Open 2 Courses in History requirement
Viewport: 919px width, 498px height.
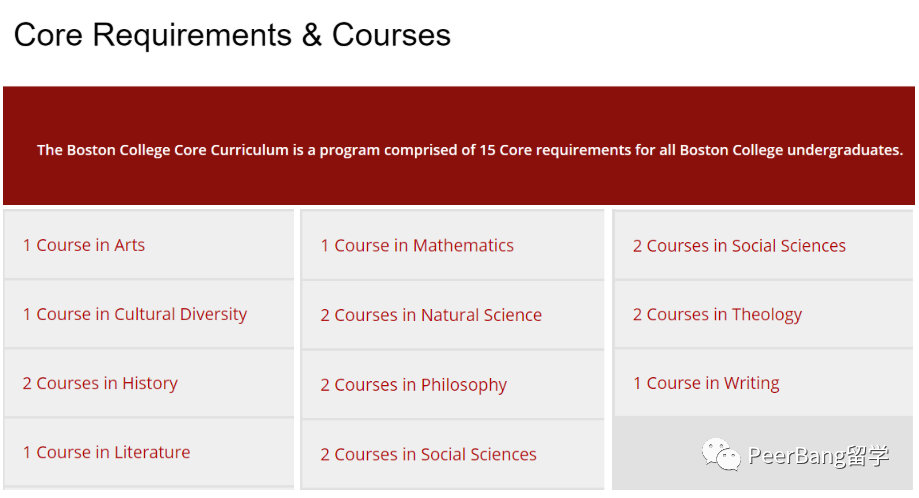(x=100, y=383)
